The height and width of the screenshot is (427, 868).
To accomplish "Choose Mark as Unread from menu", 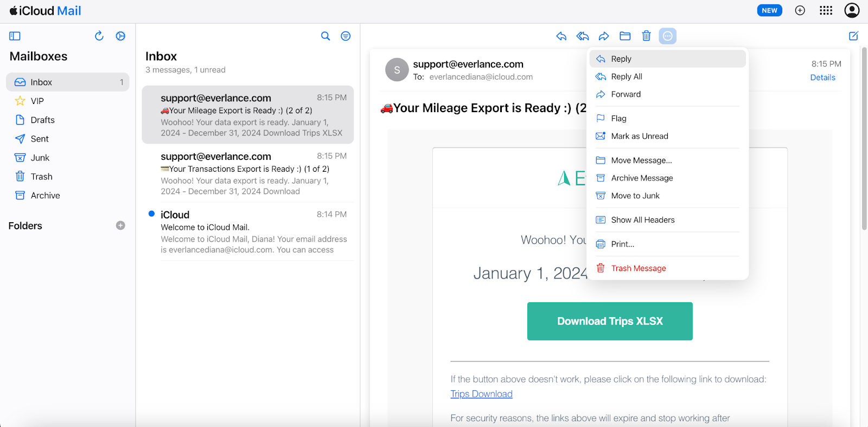I will [639, 136].
